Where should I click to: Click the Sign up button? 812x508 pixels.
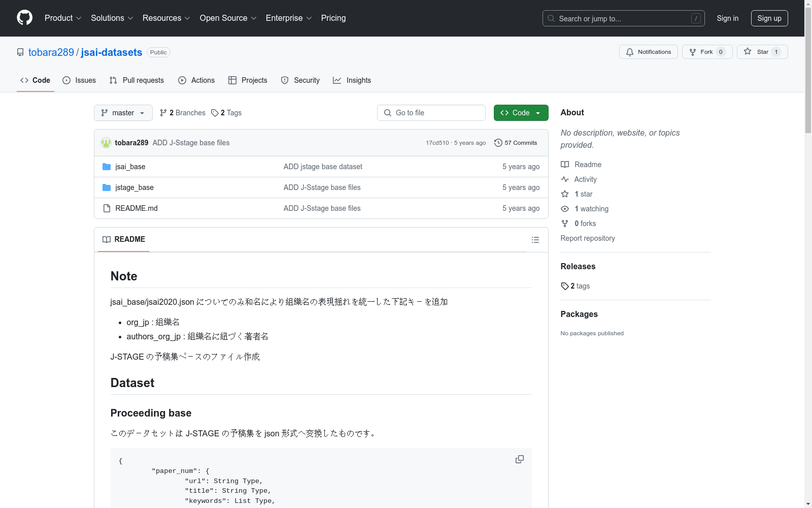tap(769, 18)
